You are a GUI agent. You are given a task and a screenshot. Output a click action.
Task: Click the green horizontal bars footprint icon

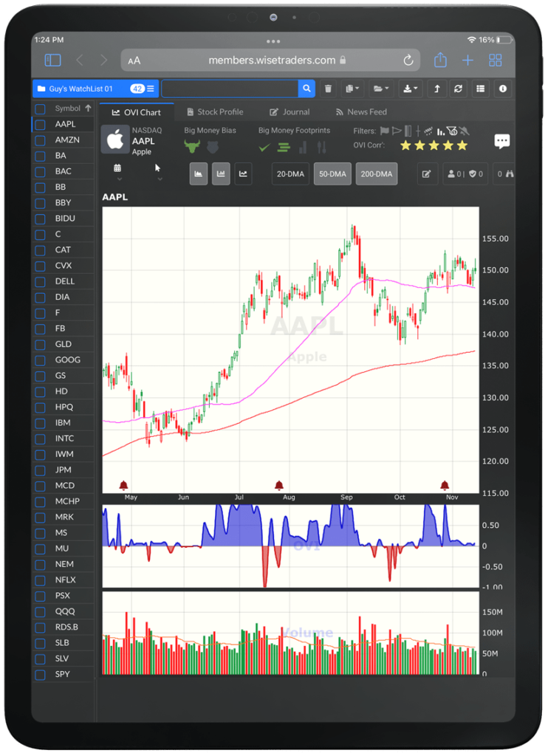point(284,148)
